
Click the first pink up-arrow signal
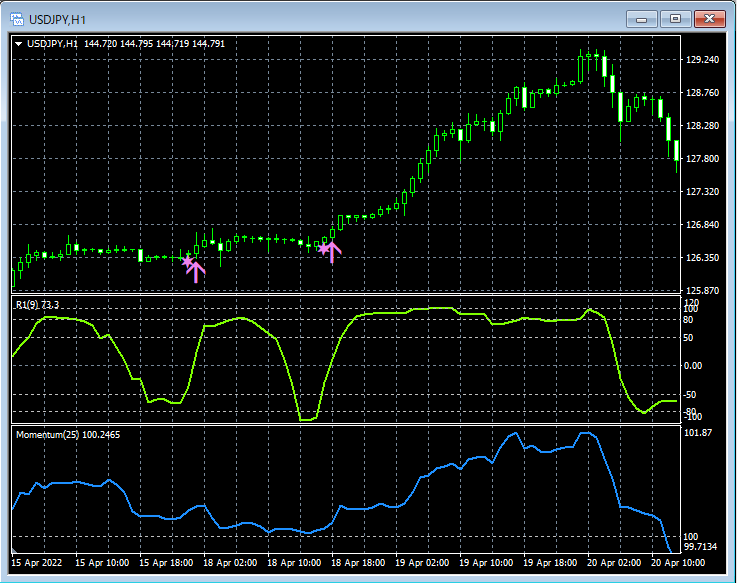(196, 269)
